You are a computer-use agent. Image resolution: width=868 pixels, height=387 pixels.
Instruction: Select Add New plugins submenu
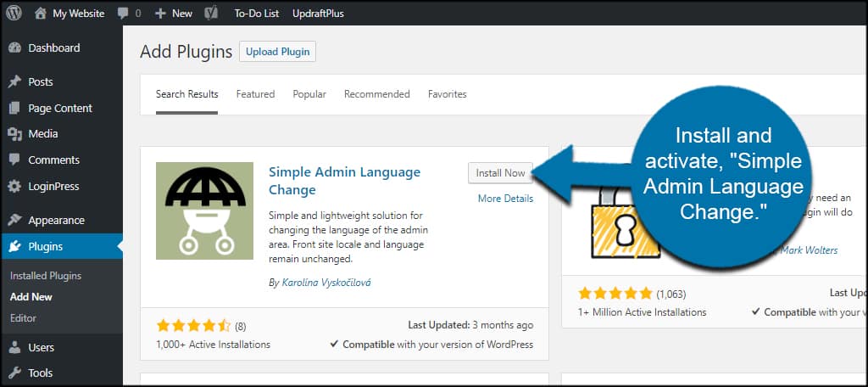coord(31,297)
